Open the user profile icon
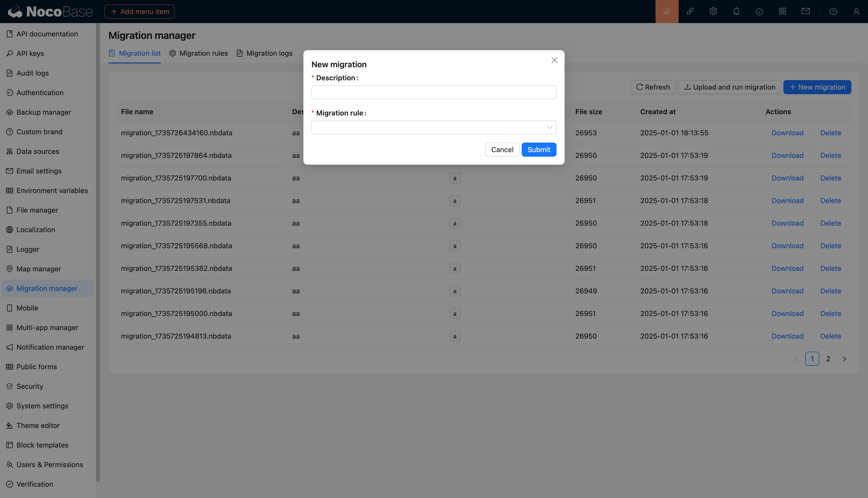The height and width of the screenshot is (498, 868). (x=856, y=12)
